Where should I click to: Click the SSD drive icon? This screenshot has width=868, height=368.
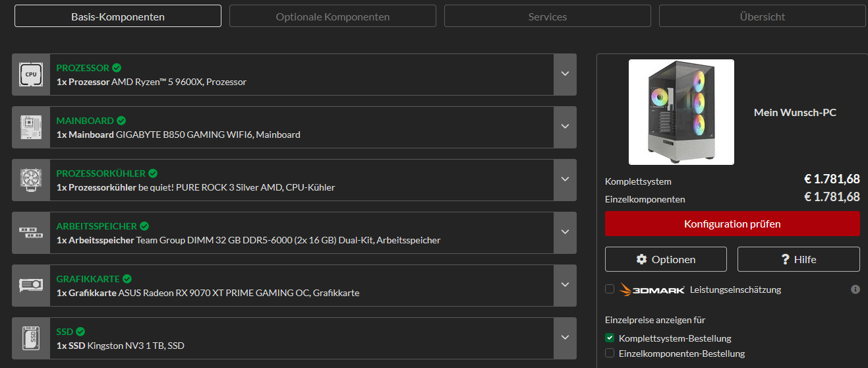[31, 338]
